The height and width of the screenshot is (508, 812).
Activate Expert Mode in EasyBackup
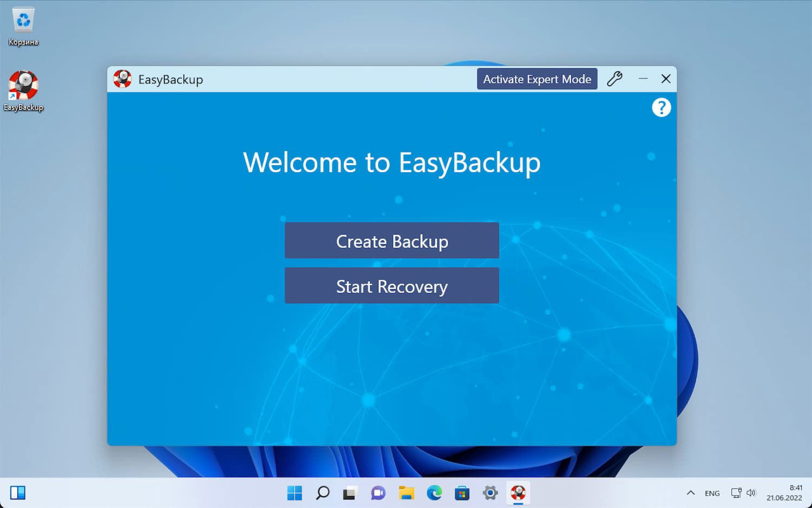pyautogui.click(x=537, y=79)
